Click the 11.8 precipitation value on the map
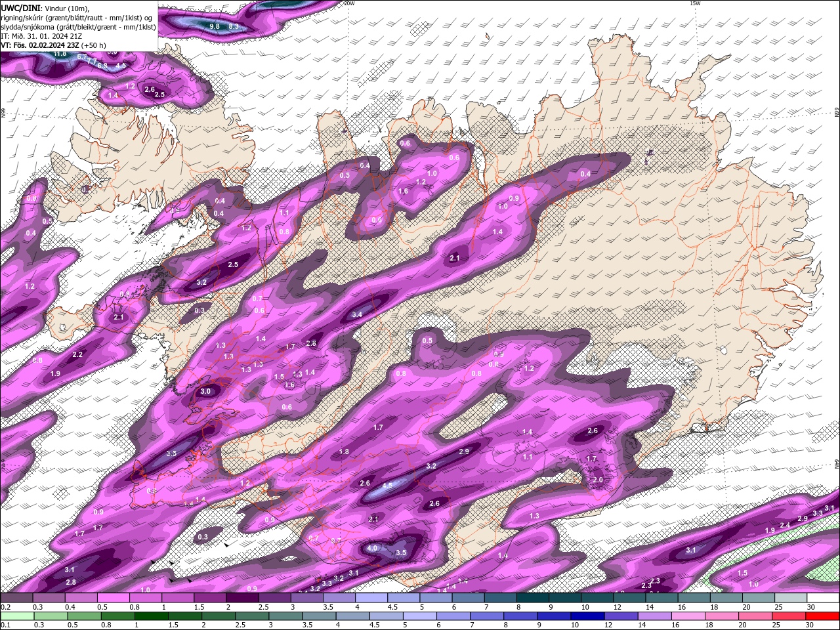Image resolution: width=840 pixels, height=630 pixels. click(x=60, y=54)
